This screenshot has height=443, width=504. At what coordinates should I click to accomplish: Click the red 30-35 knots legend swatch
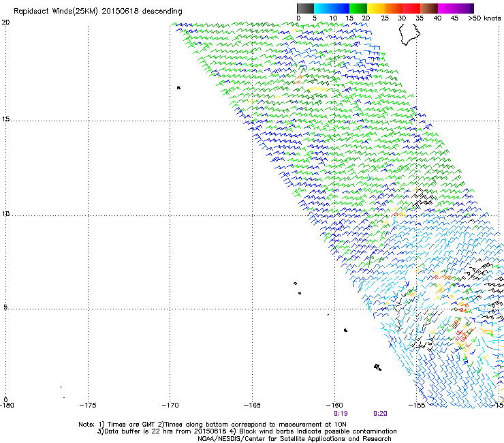(x=411, y=8)
